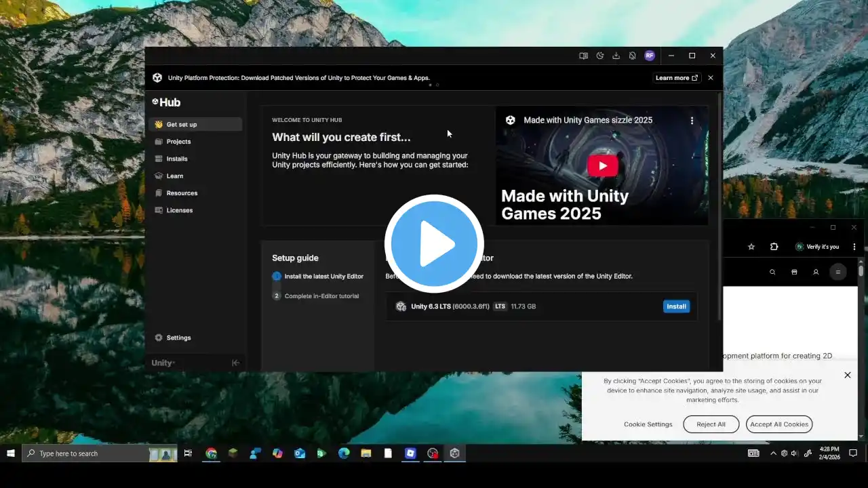Image resolution: width=868 pixels, height=488 pixels.
Task: Open the book-shaped documentation icon
Action: click(x=583, y=56)
